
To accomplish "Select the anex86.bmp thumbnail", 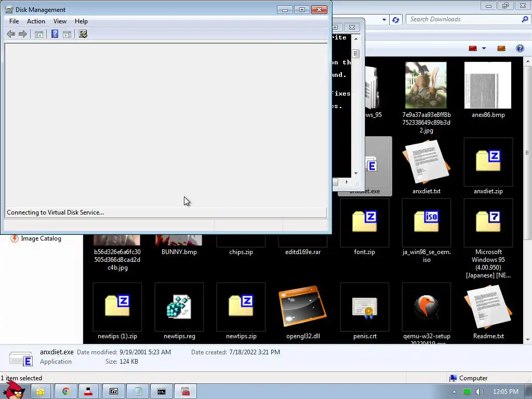I will (x=488, y=90).
